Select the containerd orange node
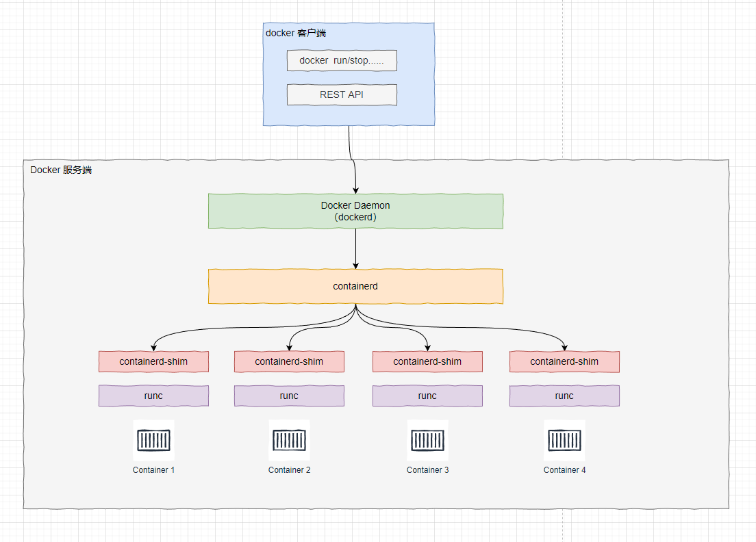The width and height of the screenshot is (756, 542). tap(355, 286)
